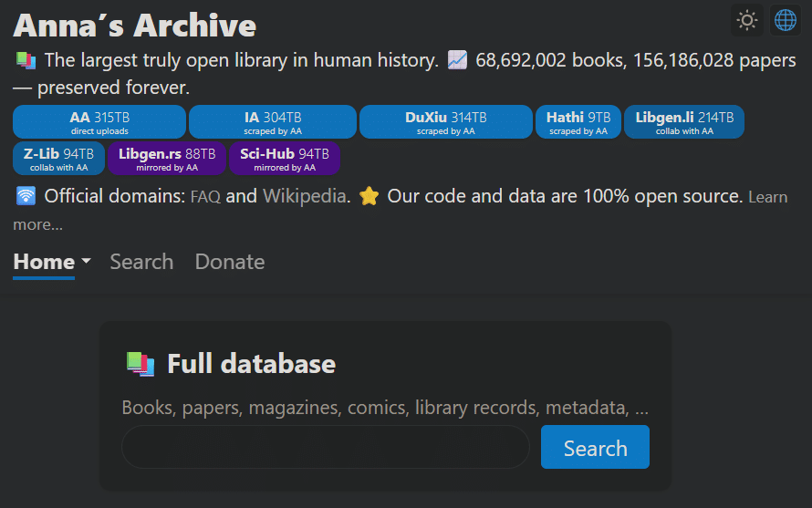
Task: Go to the Donate tab
Action: point(230,262)
